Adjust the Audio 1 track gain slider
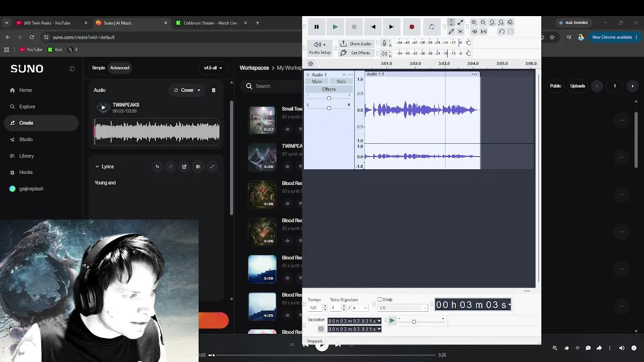The width and height of the screenshot is (644, 362). [329, 98]
